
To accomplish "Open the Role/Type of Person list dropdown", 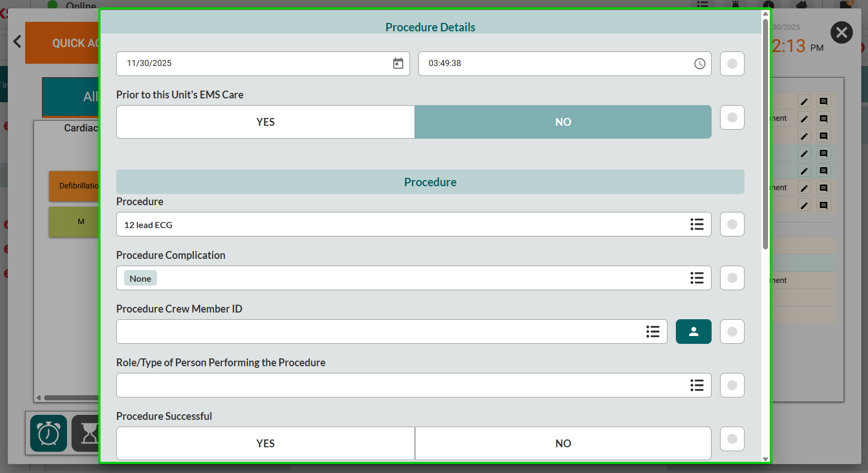I will pos(697,385).
